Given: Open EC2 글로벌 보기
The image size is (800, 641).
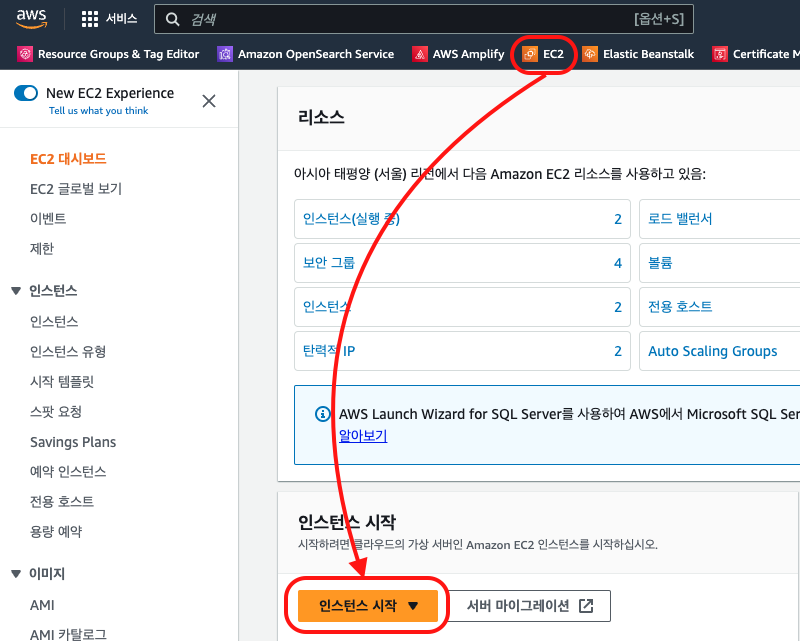Looking at the screenshot, I should click(x=76, y=189).
